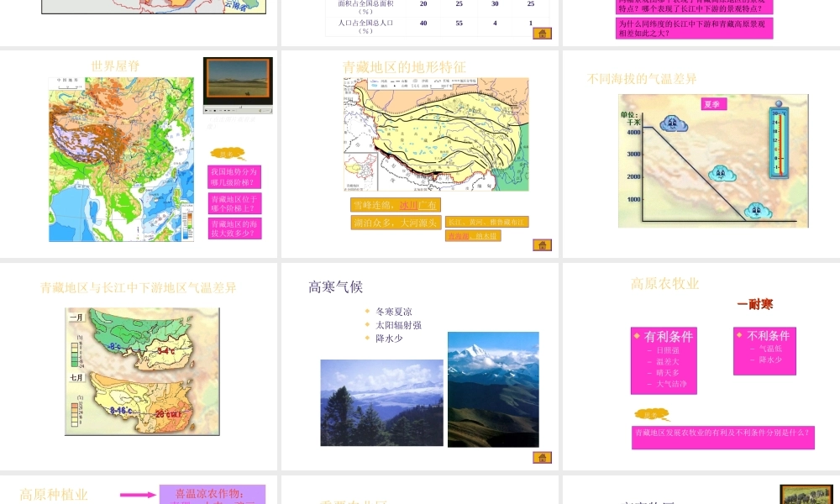Click the 高原种植业 slide title
Viewport: 840px width, 504px height.
click(x=54, y=495)
